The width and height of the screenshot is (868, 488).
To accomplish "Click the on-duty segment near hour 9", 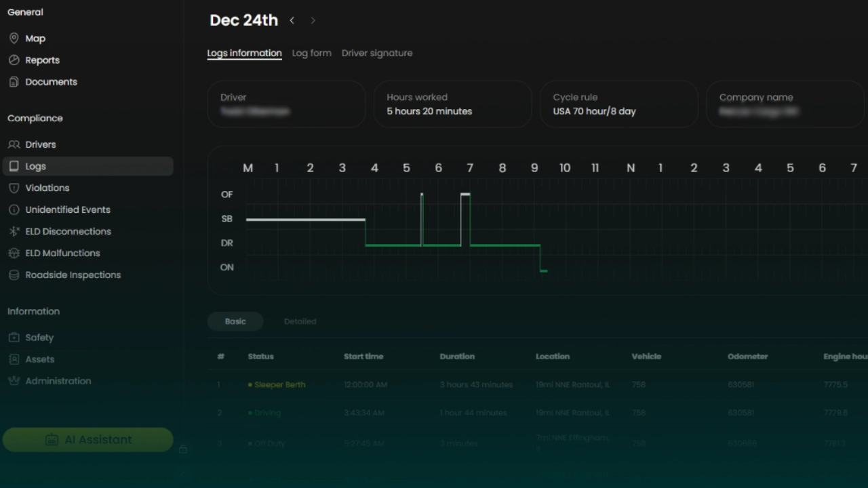I will point(544,271).
